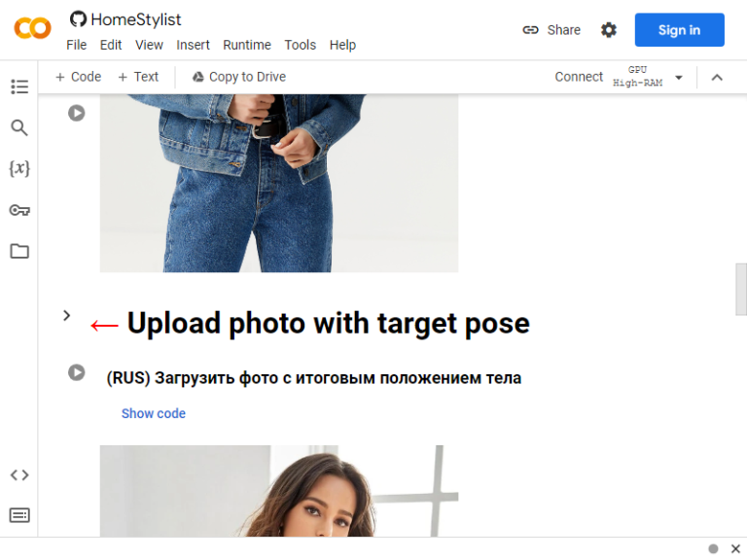This screenshot has height=560, width=747.
Task: Open the table of contents sidebar icon
Action: click(x=19, y=87)
